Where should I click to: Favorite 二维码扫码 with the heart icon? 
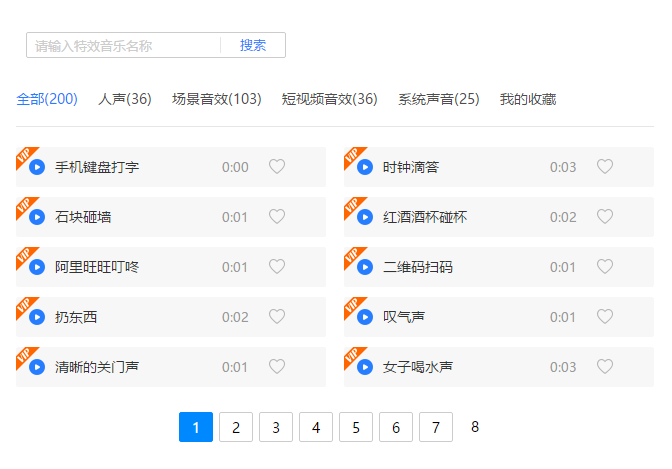point(605,267)
